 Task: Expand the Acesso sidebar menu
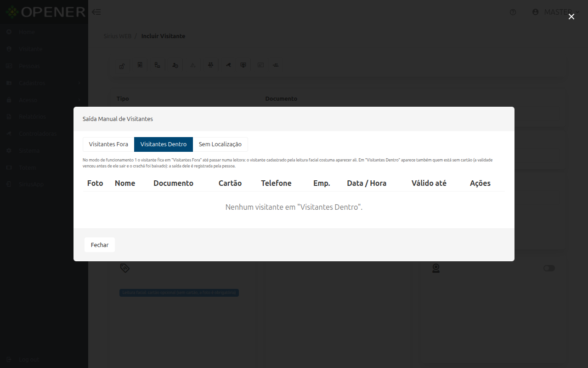(x=44, y=100)
